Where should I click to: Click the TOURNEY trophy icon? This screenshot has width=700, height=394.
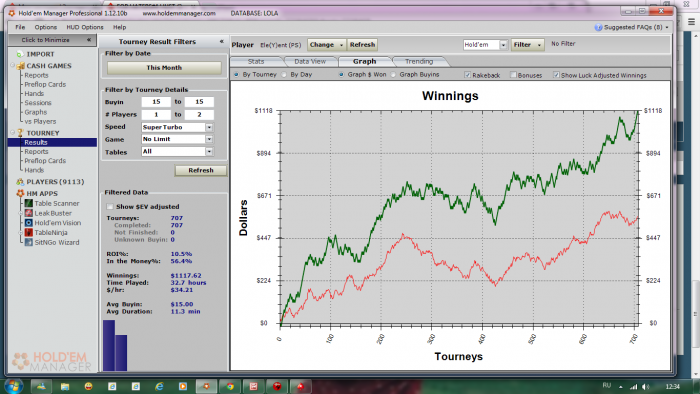click(20, 133)
